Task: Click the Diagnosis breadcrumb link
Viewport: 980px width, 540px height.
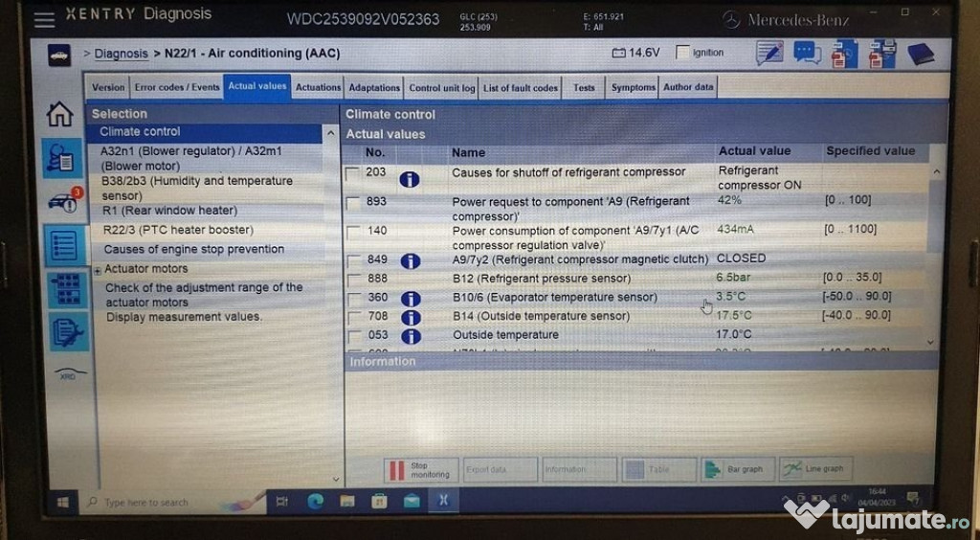Action: coord(121,54)
